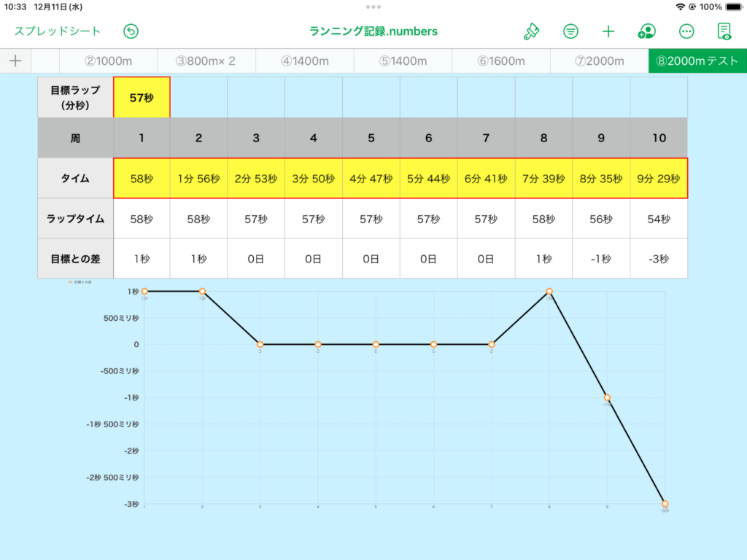Go back to スプレッドシート list
747x560 pixels.
tap(57, 31)
